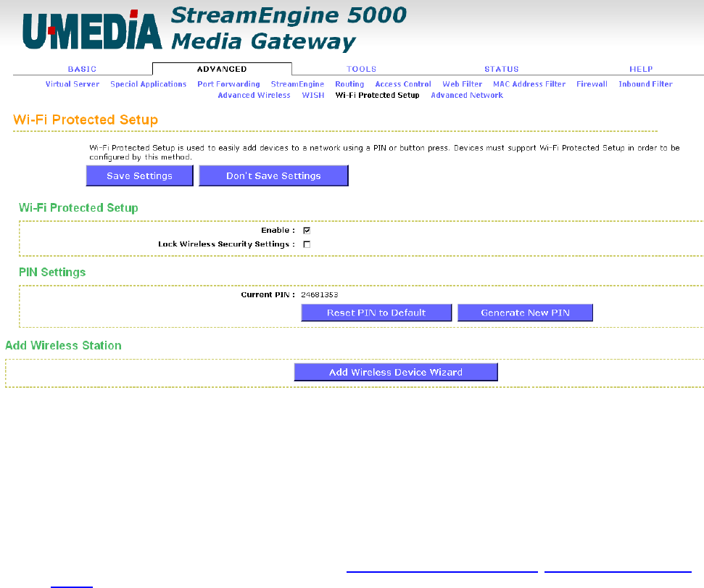Open MAC Address Filter page
Viewport: 704px width, 588px height.
529,84
